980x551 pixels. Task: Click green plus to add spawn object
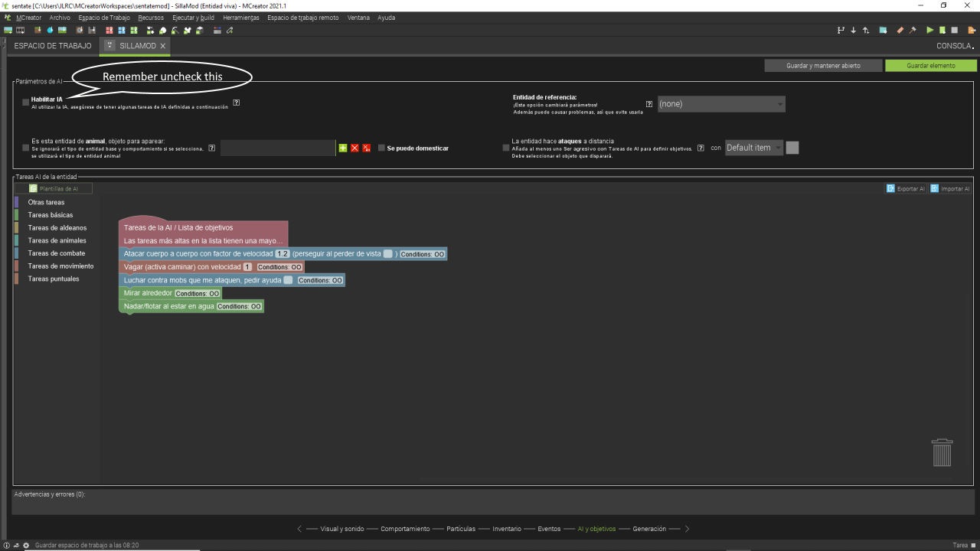click(343, 148)
